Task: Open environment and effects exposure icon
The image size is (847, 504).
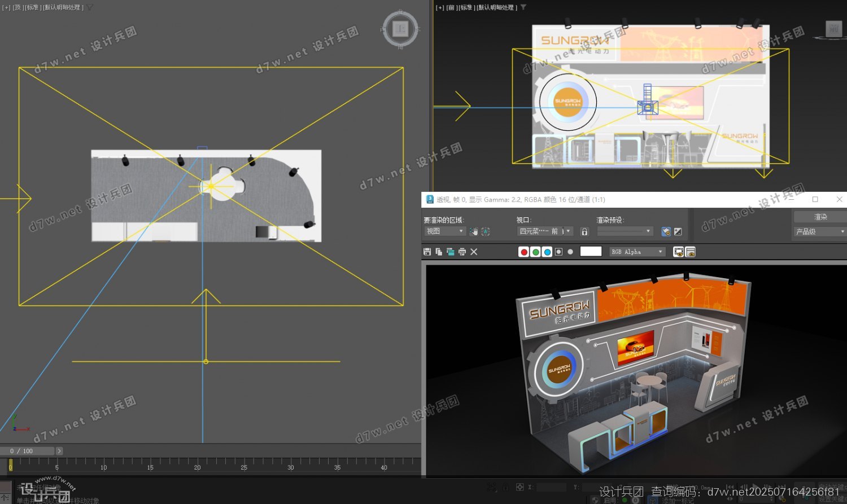Action: pos(678,231)
